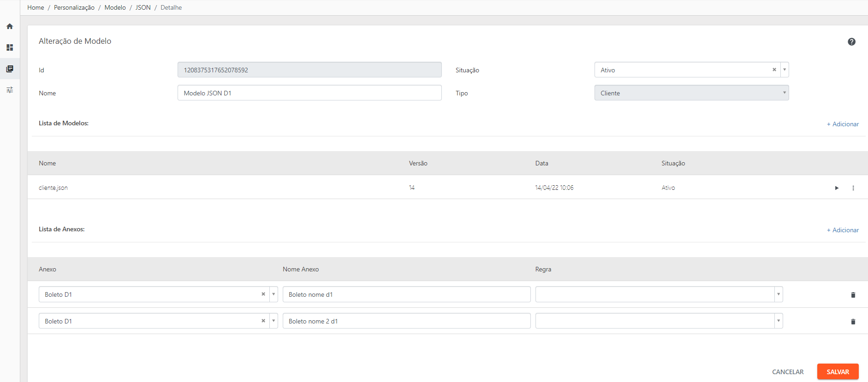Viewport: 868px width, 382px height.
Task: Add a model via Lista de Modelos Adicionar
Action: click(x=843, y=124)
